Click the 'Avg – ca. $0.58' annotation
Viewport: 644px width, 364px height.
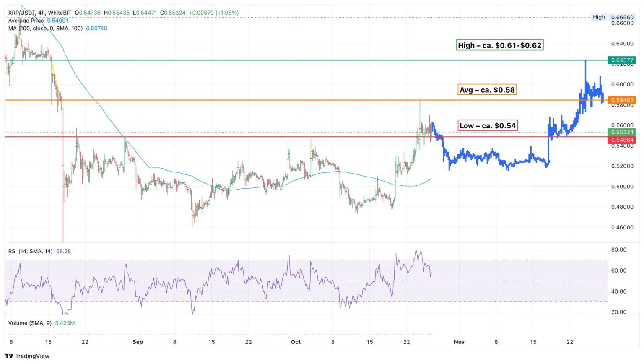pos(487,90)
